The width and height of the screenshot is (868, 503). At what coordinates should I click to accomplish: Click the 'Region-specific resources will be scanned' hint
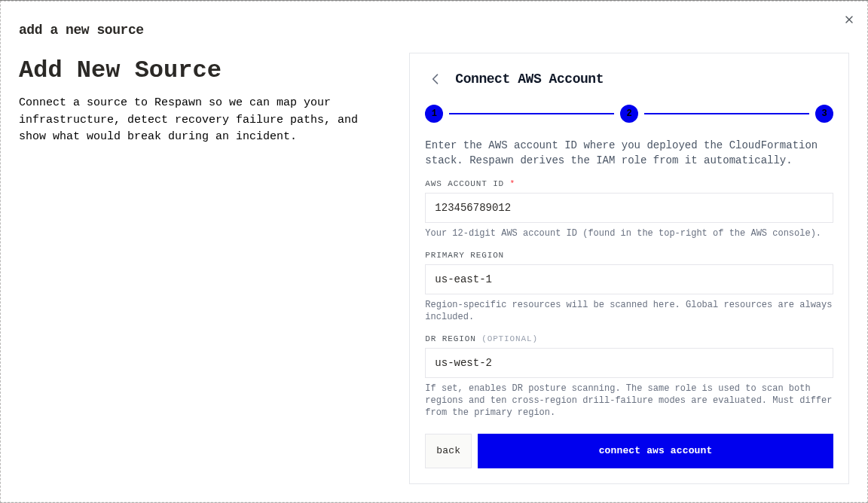click(628, 310)
